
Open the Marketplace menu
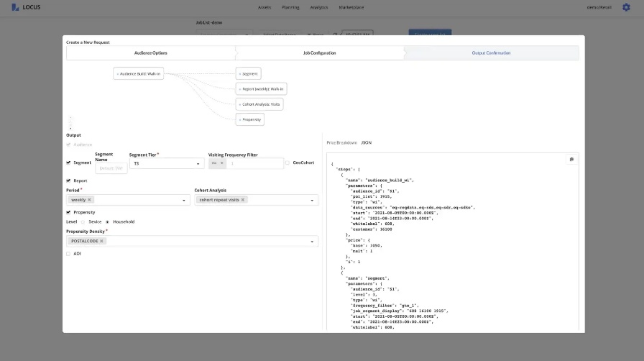[x=351, y=7]
